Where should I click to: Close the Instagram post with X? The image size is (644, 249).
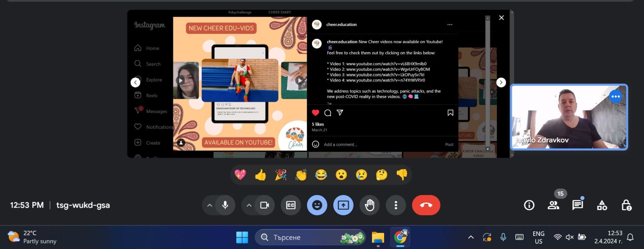(501, 18)
